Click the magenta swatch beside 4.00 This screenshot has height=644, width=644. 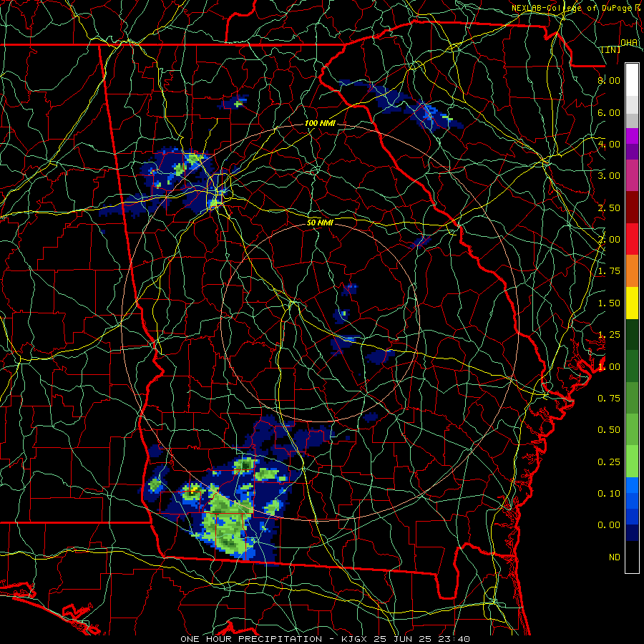[632, 135]
